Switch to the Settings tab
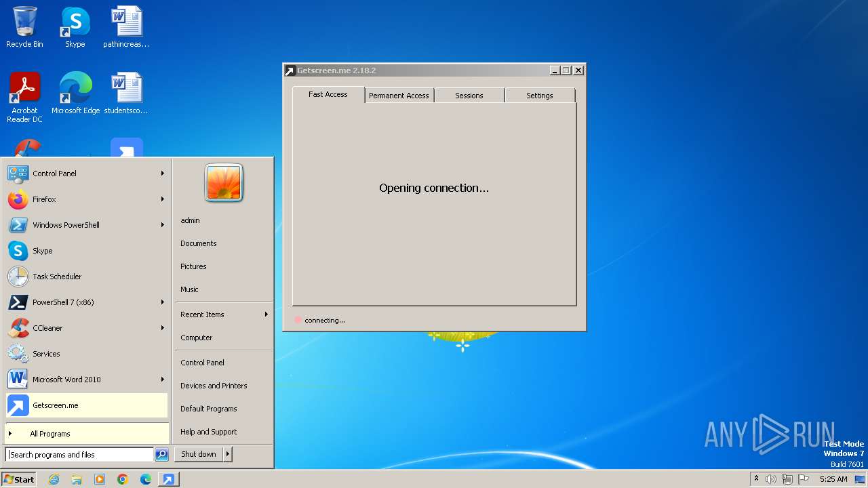This screenshot has width=868, height=488. [x=540, y=96]
